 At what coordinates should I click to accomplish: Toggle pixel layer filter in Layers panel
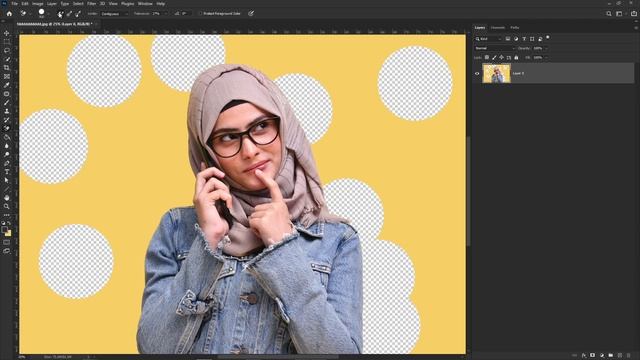point(508,39)
